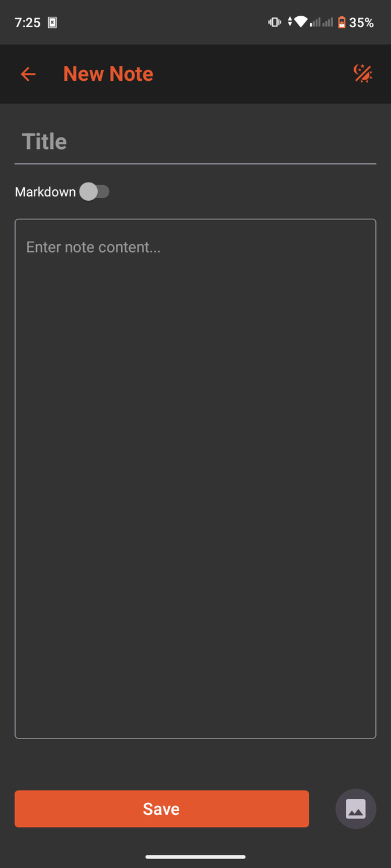
Task: Go back using the orange arrow
Action: (x=28, y=74)
